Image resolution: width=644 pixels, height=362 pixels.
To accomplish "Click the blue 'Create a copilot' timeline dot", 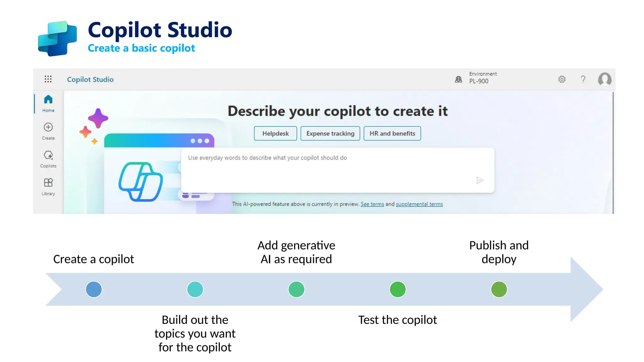I will tap(94, 289).
